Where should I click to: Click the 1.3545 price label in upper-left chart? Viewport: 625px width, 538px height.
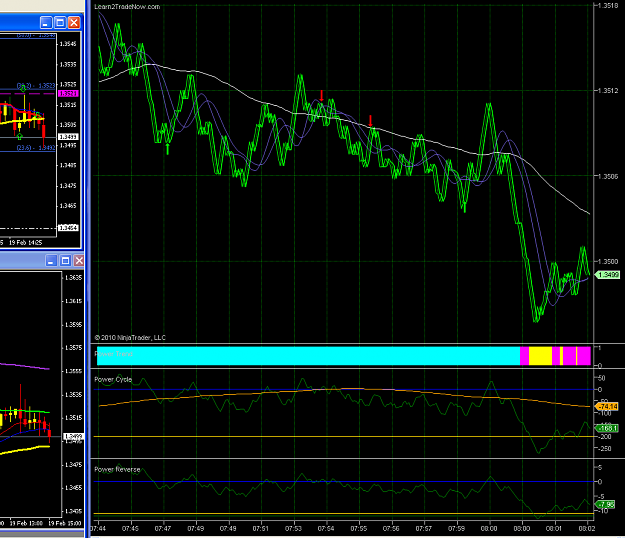pyautogui.click(x=68, y=44)
